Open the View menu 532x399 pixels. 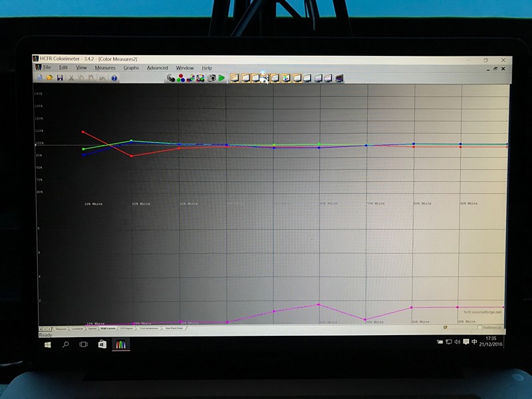[x=81, y=68]
